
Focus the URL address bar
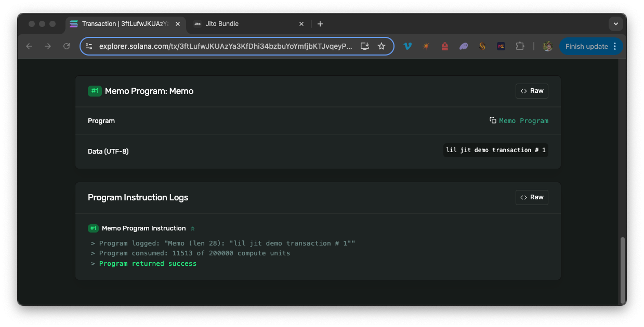click(226, 46)
